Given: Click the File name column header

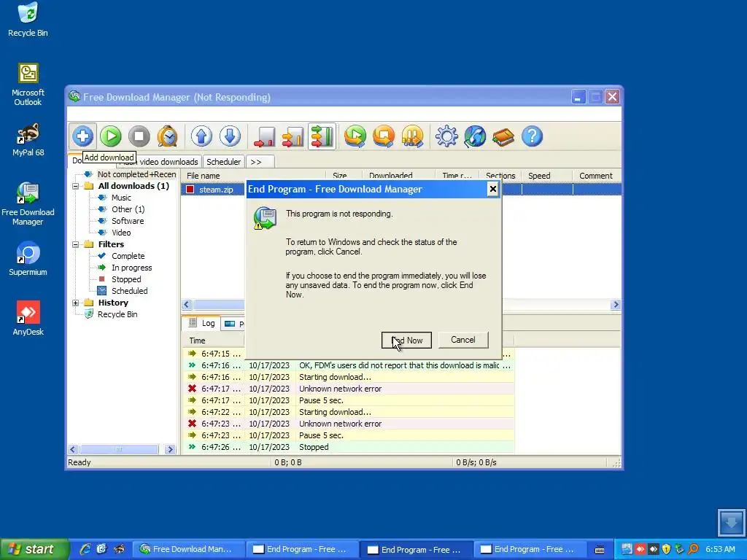Looking at the screenshot, I should pyautogui.click(x=253, y=176).
